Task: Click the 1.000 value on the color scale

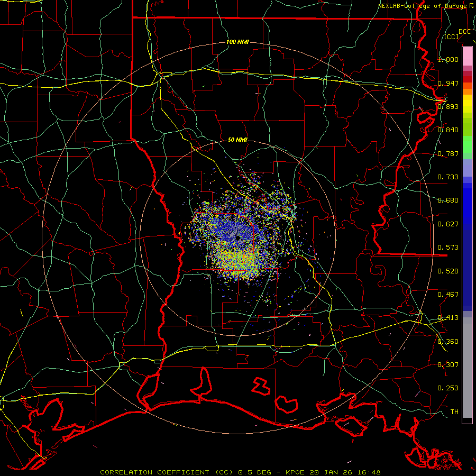Action: tap(448, 59)
